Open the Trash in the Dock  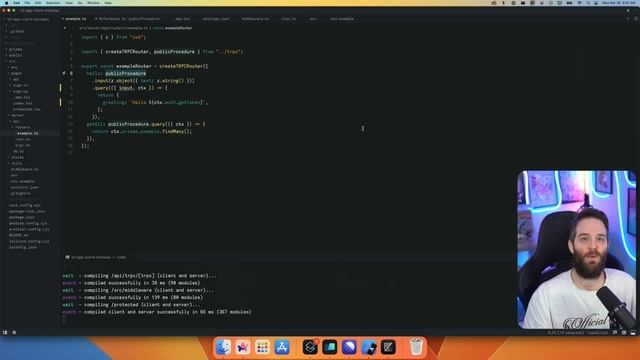click(416, 347)
